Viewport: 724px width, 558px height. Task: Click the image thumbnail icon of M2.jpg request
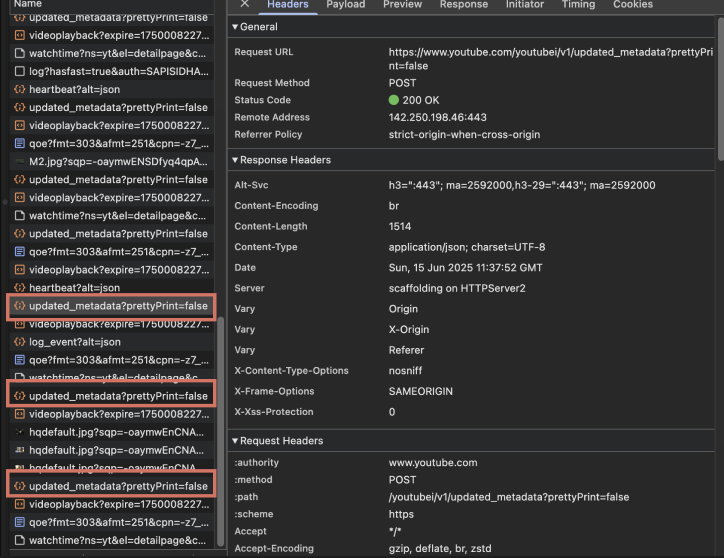pyautogui.click(x=19, y=162)
